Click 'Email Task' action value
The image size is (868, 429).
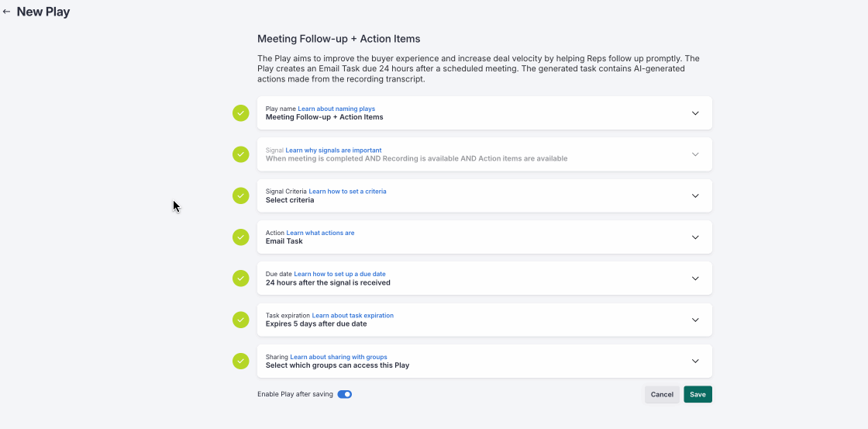coord(284,241)
